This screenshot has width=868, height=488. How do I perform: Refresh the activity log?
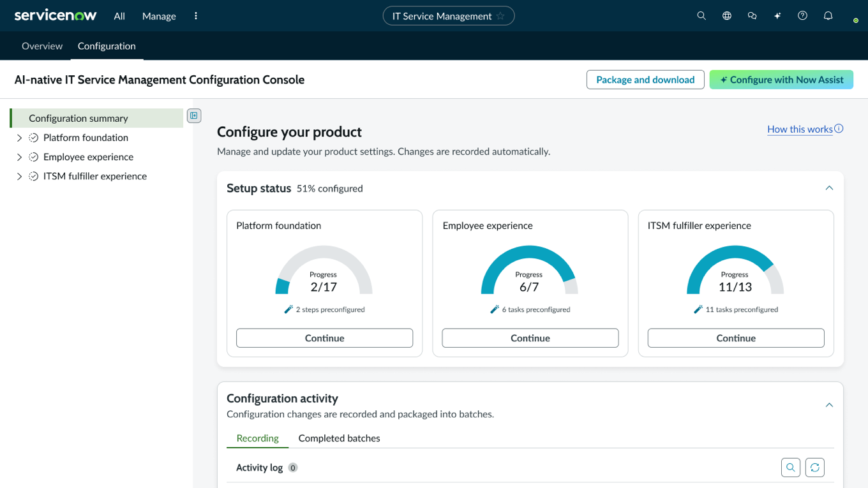815,468
